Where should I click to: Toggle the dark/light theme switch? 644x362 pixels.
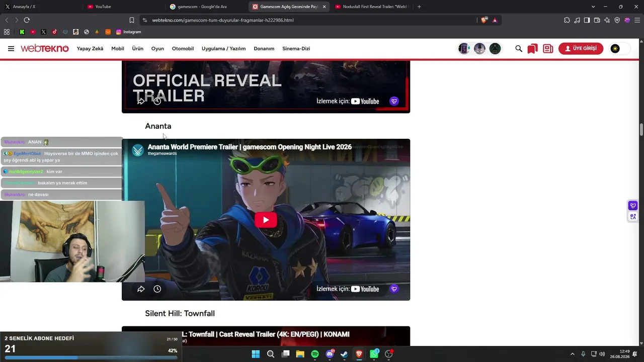tap(619, 49)
